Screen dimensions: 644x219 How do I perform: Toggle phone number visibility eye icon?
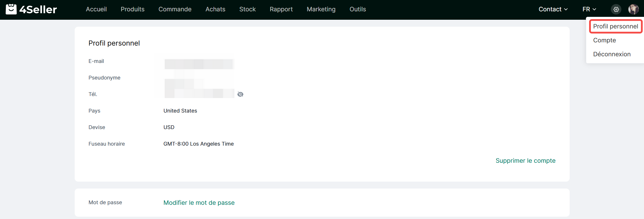pyautogui.click(x=240, y=94)
